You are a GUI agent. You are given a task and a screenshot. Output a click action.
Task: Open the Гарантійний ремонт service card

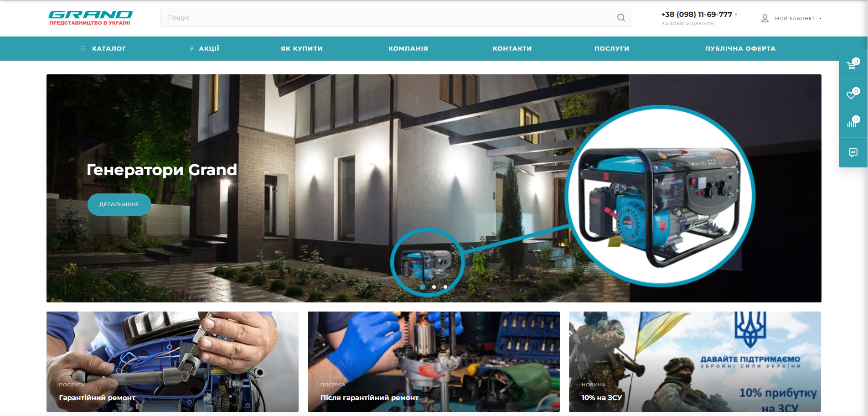(172, 362)
